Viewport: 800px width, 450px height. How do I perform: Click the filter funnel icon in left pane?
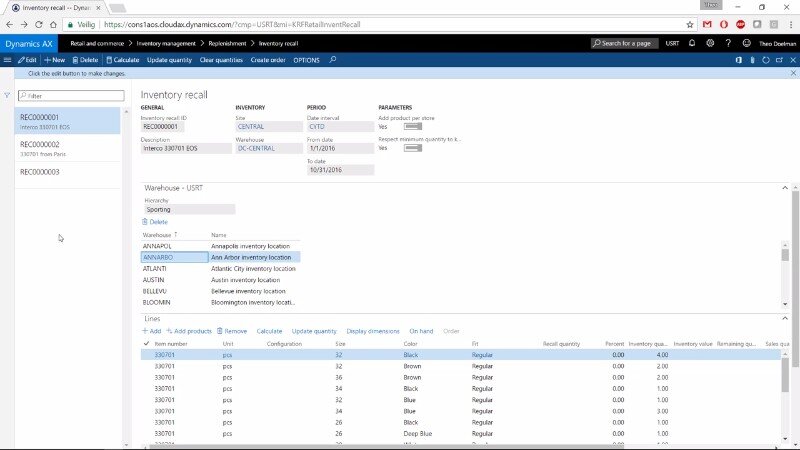click(7, 96)
